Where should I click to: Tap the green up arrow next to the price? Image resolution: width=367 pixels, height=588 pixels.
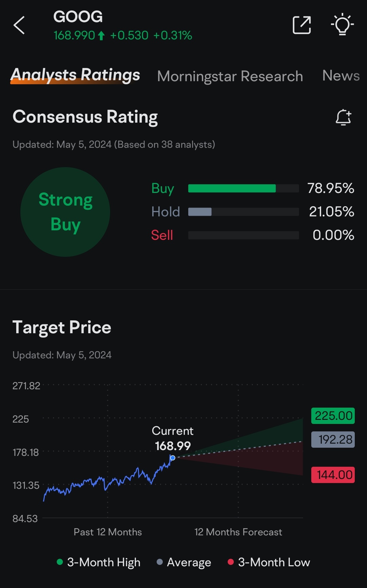coord(101,36)
